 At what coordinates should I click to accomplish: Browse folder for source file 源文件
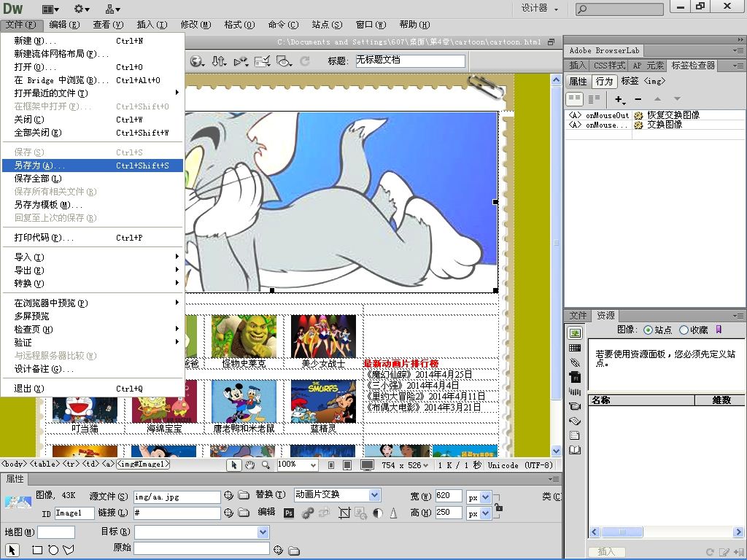pos(244,496)
